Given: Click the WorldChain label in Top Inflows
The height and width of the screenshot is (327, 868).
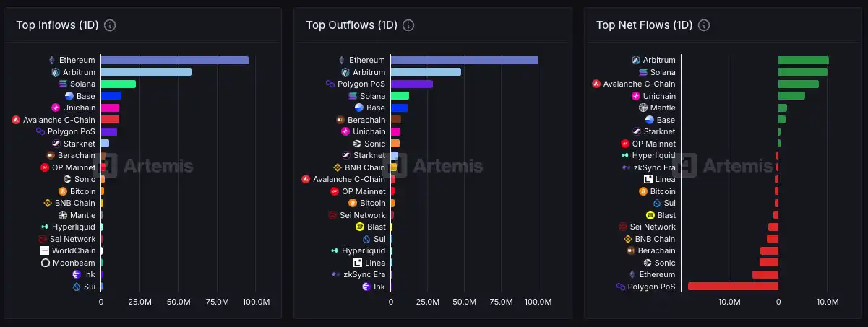Looking at the screenshot, I should pos(74,250).
